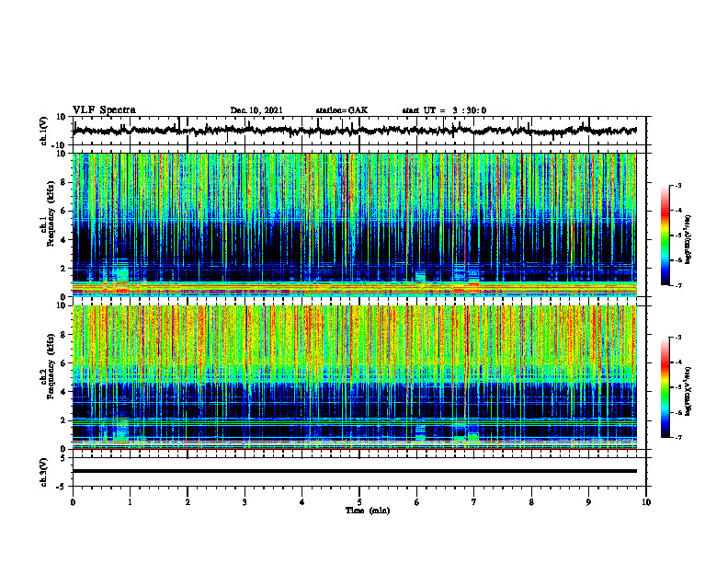
Task: Click the 'ch.1(V)' waveform axis label
Action: coord(44,131)
